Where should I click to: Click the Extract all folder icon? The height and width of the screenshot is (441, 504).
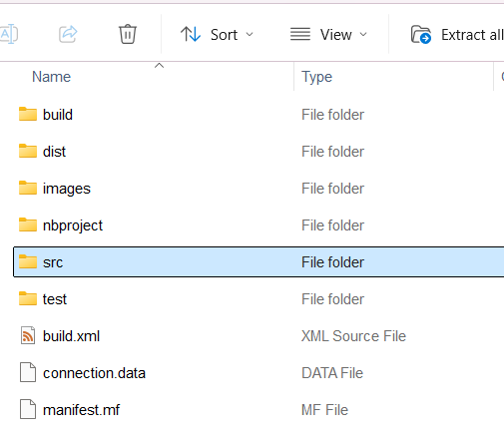(x=421, y=34)
